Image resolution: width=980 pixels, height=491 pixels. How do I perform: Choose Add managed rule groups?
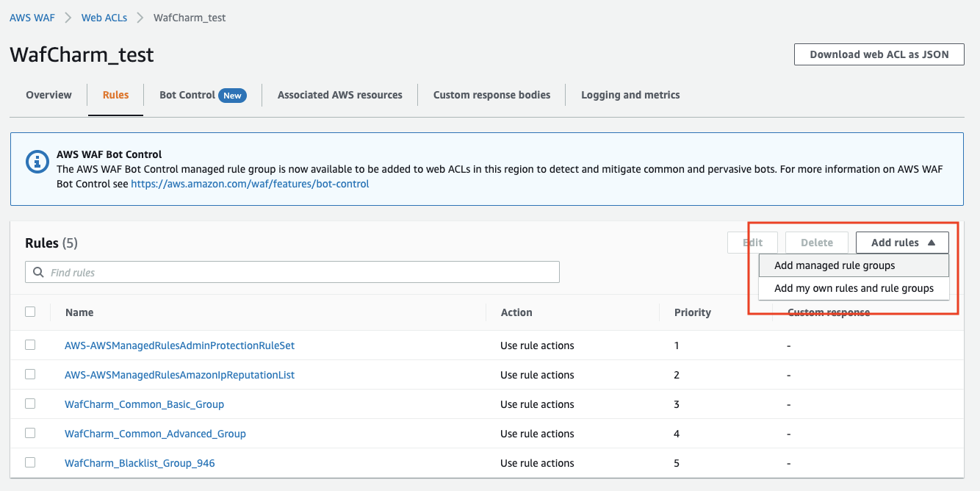(x=854, y=265)
